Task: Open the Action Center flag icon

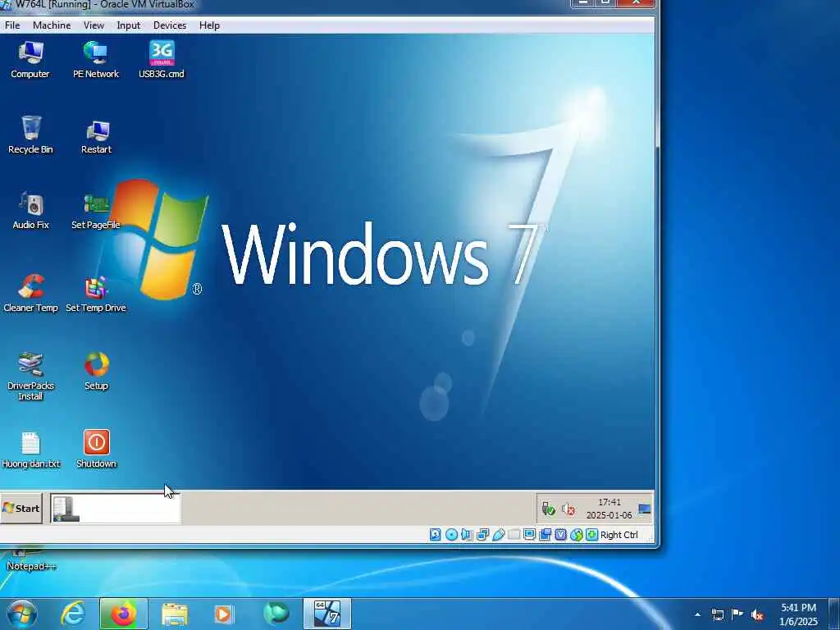Action: click(737, 614)
